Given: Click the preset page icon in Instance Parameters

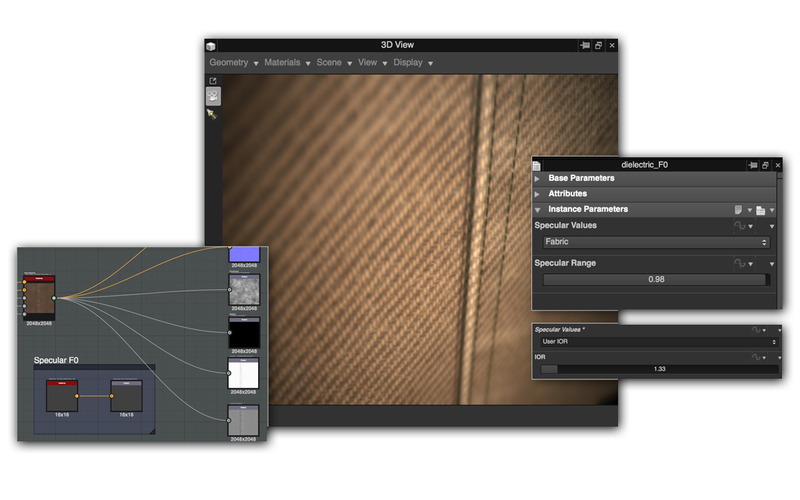Looking at the screenshot, I should [738, 210].
